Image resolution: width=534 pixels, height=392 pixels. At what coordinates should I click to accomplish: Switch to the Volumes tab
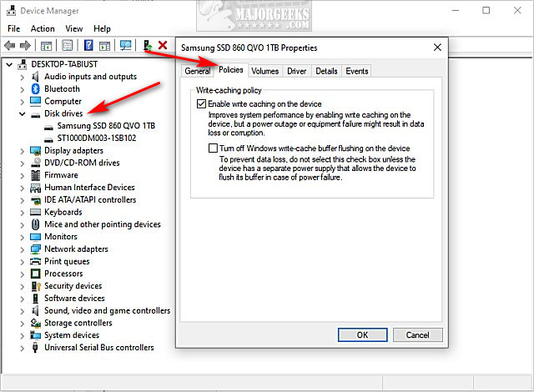click(x=265, y=71)
